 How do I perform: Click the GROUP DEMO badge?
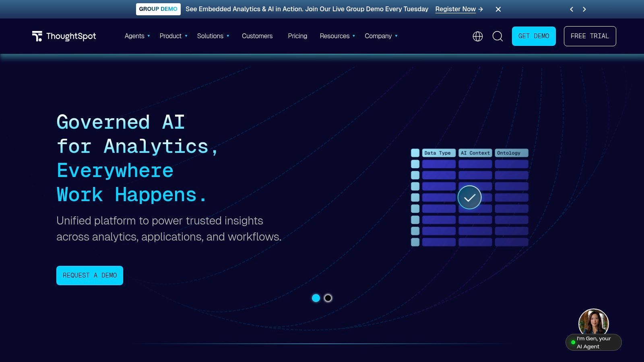coord(158,9)
